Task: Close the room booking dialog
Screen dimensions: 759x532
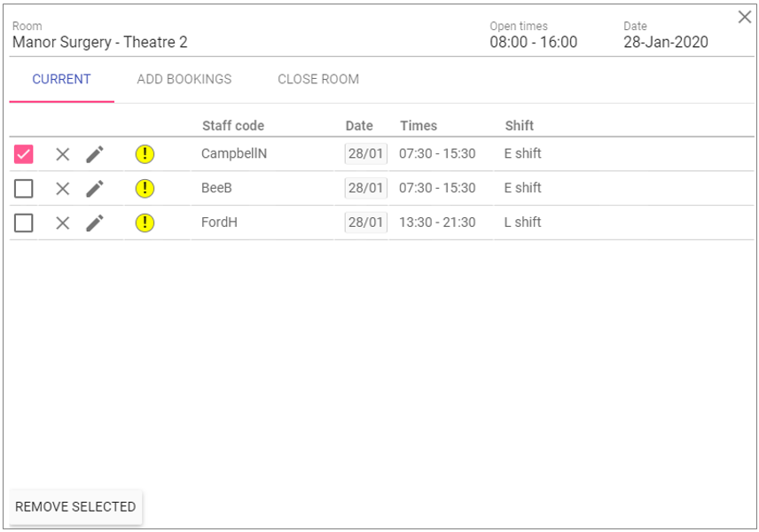Action: click(x=745, y=17)
